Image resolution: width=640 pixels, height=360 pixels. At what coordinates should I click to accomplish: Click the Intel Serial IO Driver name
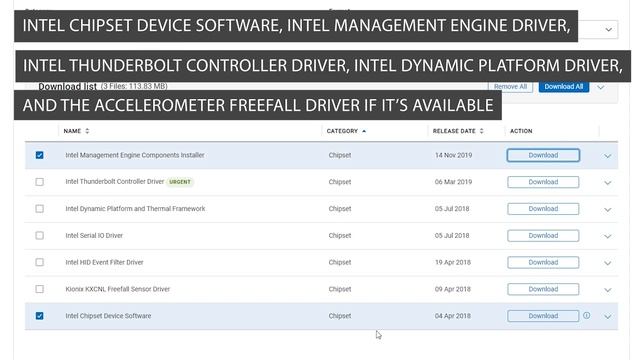pos(94,236)
